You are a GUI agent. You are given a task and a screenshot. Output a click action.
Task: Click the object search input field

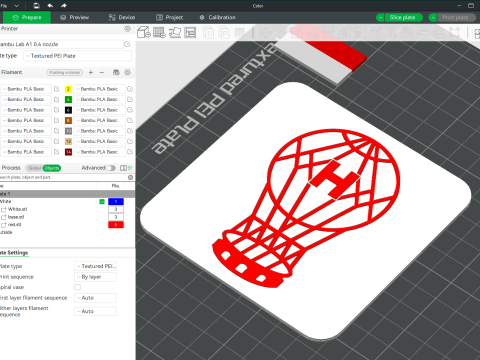(63, 177)
